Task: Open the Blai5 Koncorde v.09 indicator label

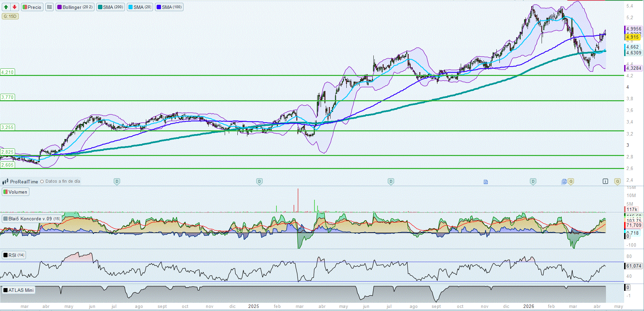Action: (x=32, y=219)
